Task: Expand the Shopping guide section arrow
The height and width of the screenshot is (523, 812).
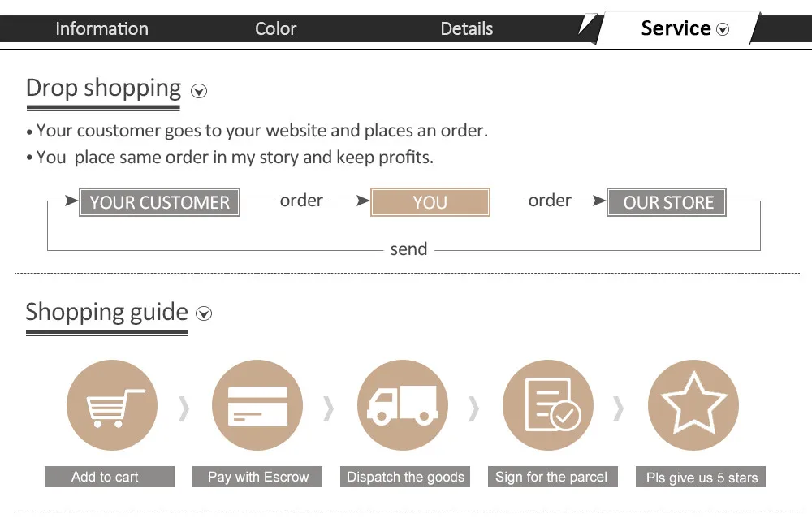Action: [x=204, y=313]
